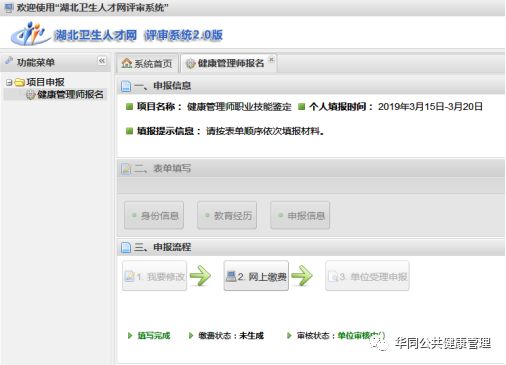Close the 健康管理师报名 tab
This screenshot has width=506, height=365.
pos(271,59)
